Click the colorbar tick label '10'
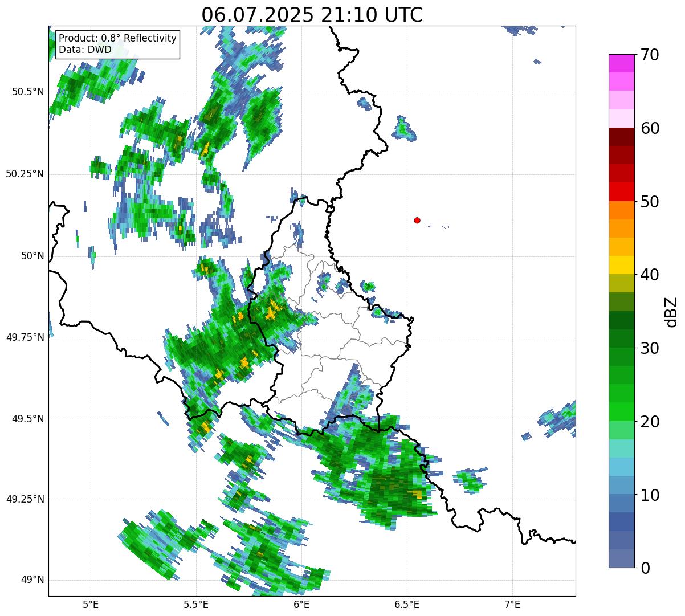Image resolution: width=685 pixels, height=616 pixels. point(649,495)
